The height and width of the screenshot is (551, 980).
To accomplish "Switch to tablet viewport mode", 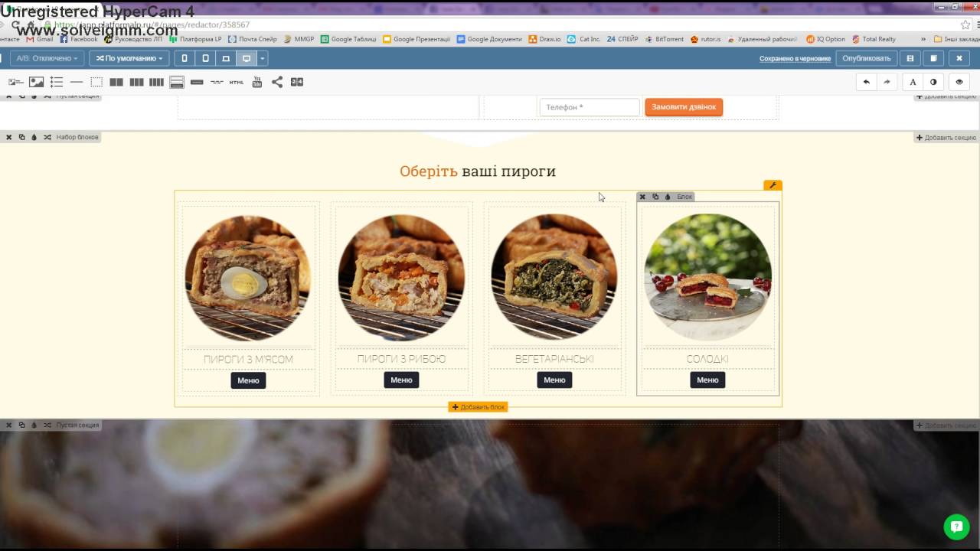I will click(205, 58).
